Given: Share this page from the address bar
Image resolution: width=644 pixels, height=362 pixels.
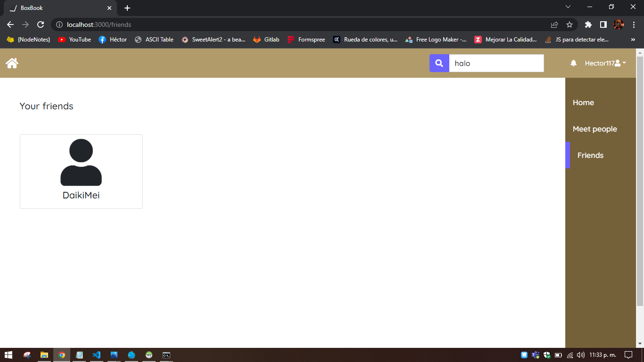Looking at the screenshot, I should pyautogui.click(x=554, y=25).
